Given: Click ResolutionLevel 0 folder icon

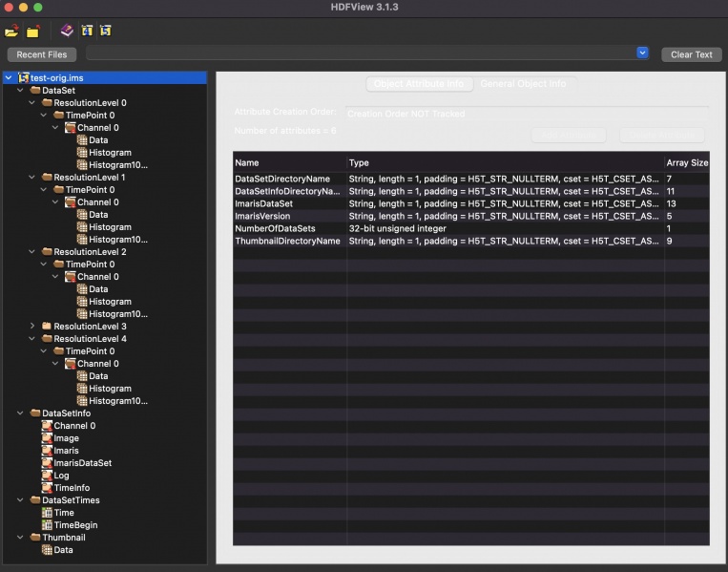Looking at the screenshot, I should (47, 103).
